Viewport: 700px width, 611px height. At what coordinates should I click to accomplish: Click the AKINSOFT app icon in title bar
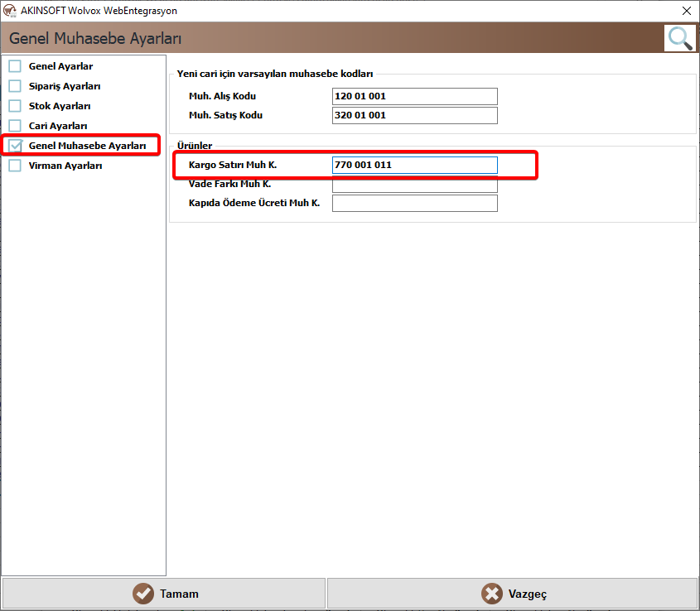tap(9, 11)
